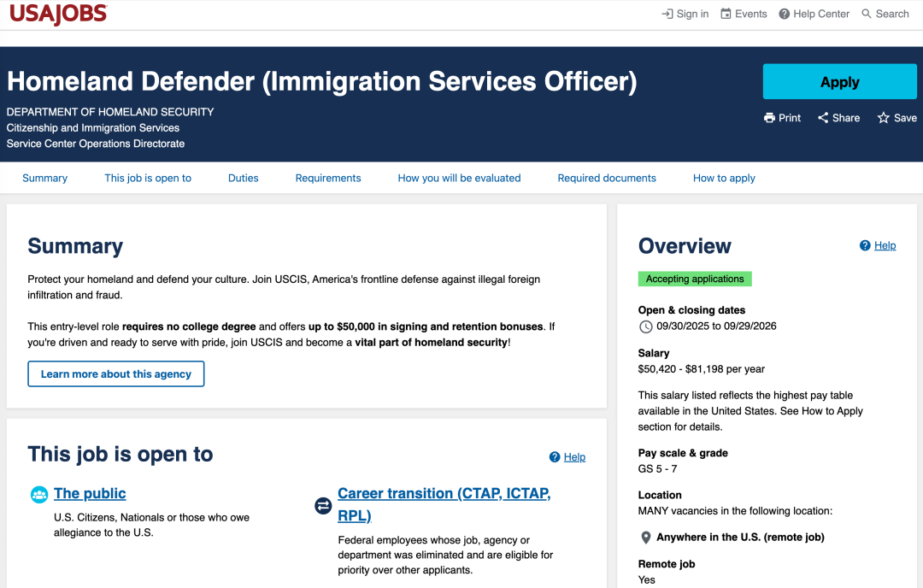Click the Accepting applications badge
Screen dimensions: 923x588
click(695, 279)
